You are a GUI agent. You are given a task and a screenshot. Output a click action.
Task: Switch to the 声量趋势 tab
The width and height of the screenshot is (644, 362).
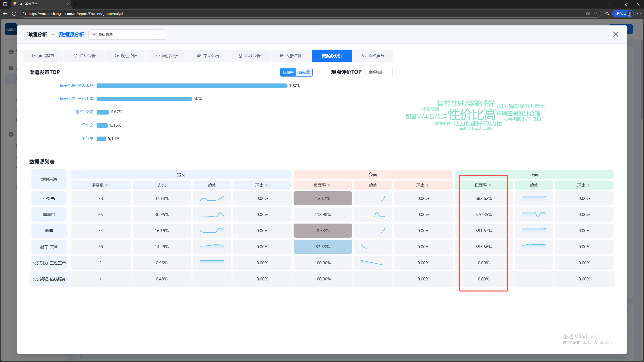[43, 56]
